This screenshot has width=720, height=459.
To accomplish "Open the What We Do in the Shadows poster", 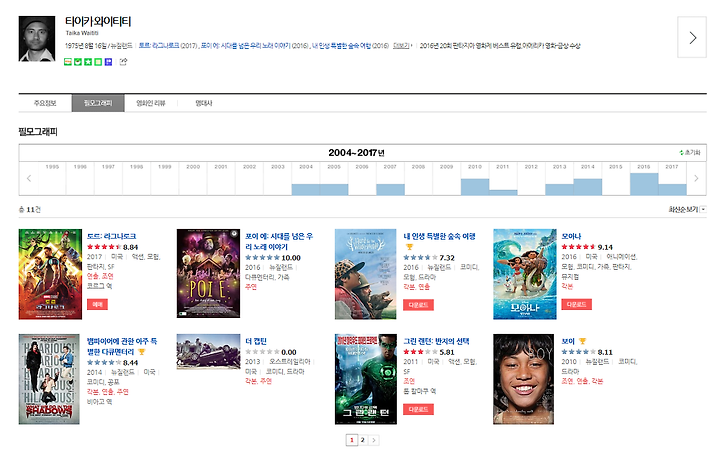I will (x=49, y=379).
